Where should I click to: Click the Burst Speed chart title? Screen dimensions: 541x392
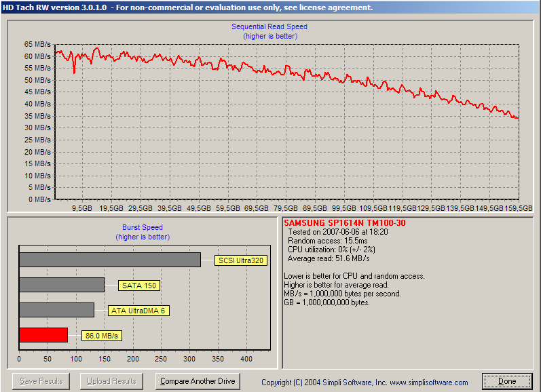click(142, 227)
